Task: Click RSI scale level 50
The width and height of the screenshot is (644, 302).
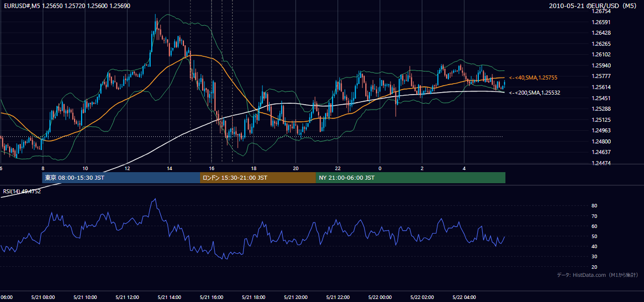Action: tap(594, 236)
